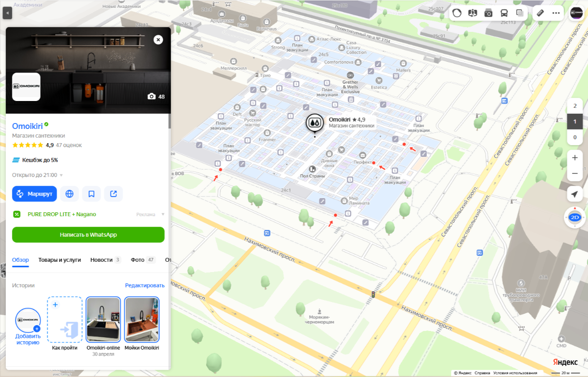
Task: Zoom out the map
Action: [x=575, y=174]
